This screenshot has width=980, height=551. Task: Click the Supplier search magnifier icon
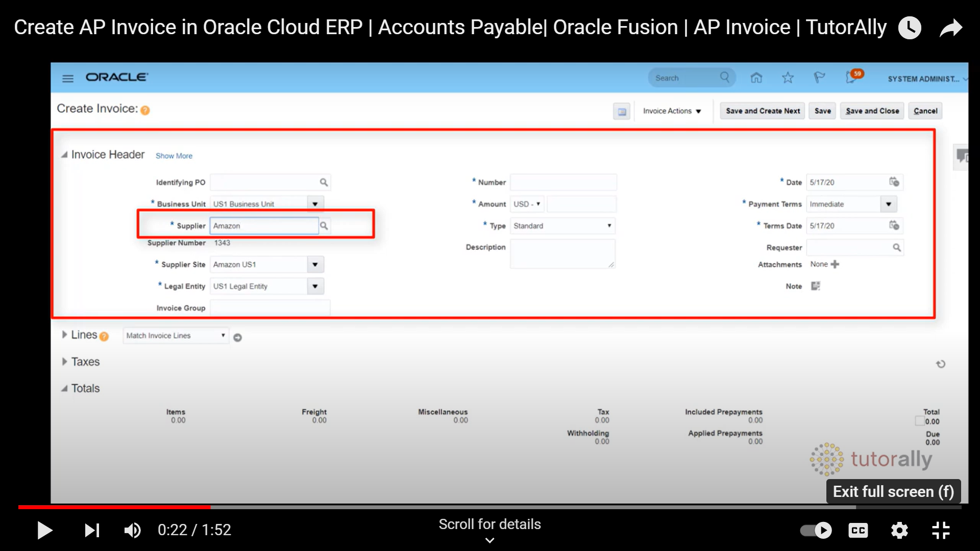[324, 226]
